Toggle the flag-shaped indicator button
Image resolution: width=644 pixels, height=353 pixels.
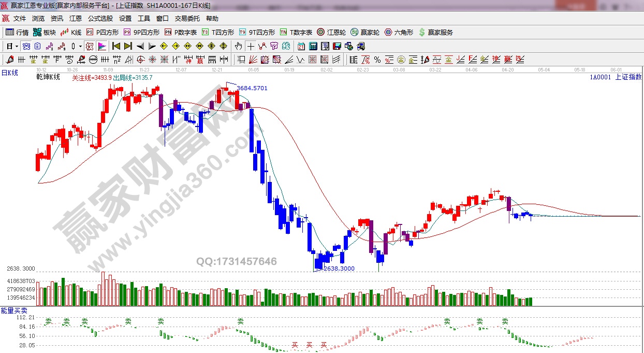point(101,46)
